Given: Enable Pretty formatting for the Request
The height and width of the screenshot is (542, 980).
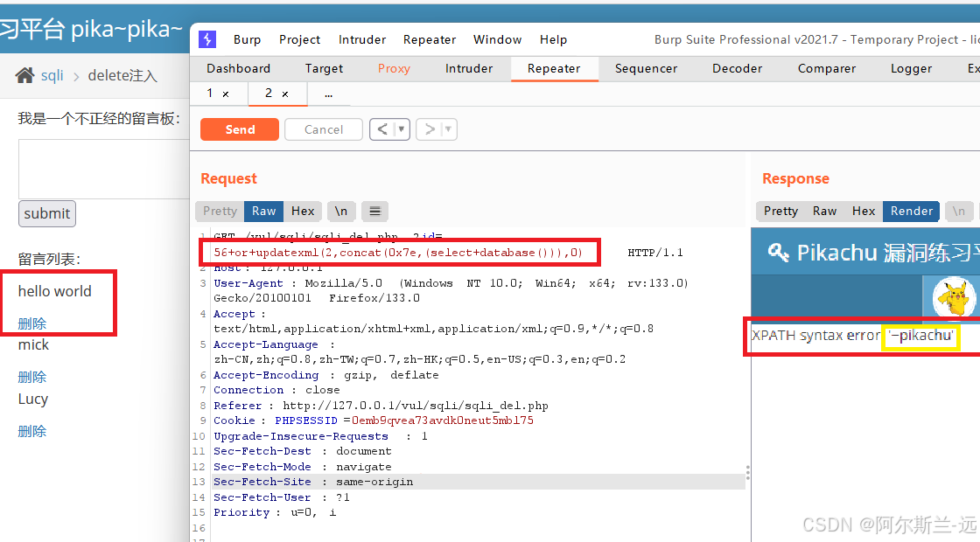Looking at the screenshot, I should click(x=219, y=211).
